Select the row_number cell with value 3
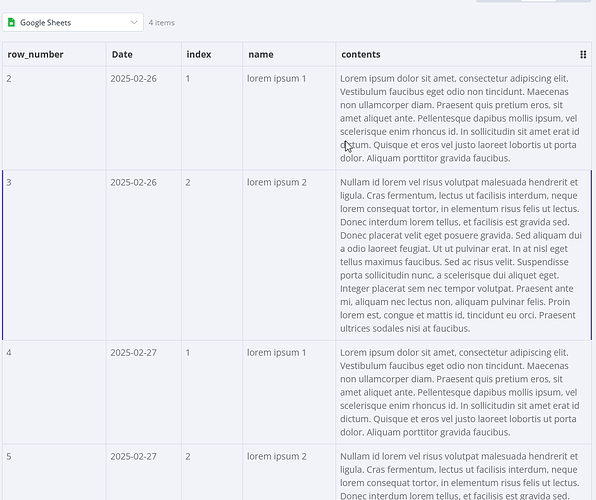Image resolution: width=596 pixels, height=500 pixels. (x=54, y=255)
